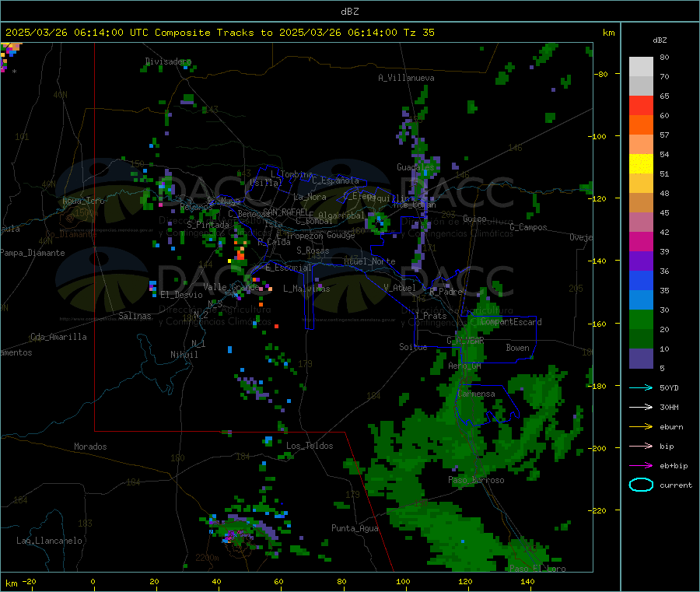Click the Bowen location label
Image resolution: width=700 pixels, height=592 pixels.
517,347
